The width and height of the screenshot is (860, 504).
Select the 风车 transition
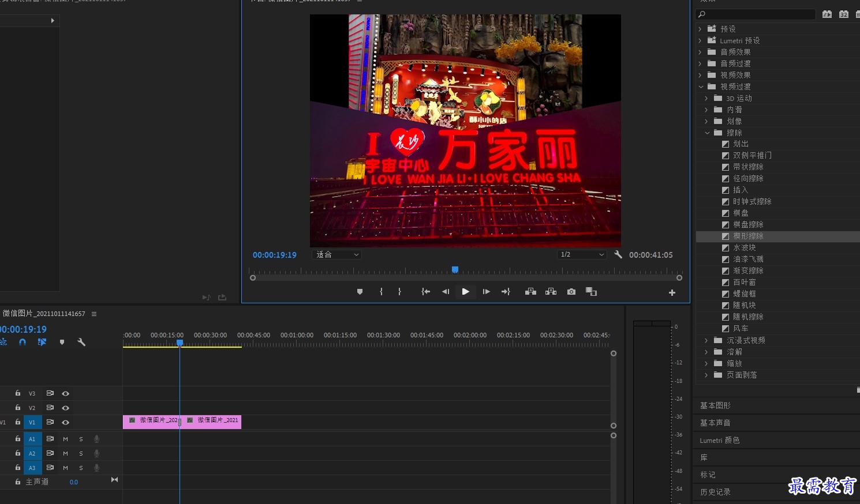[x=741, y=328]
